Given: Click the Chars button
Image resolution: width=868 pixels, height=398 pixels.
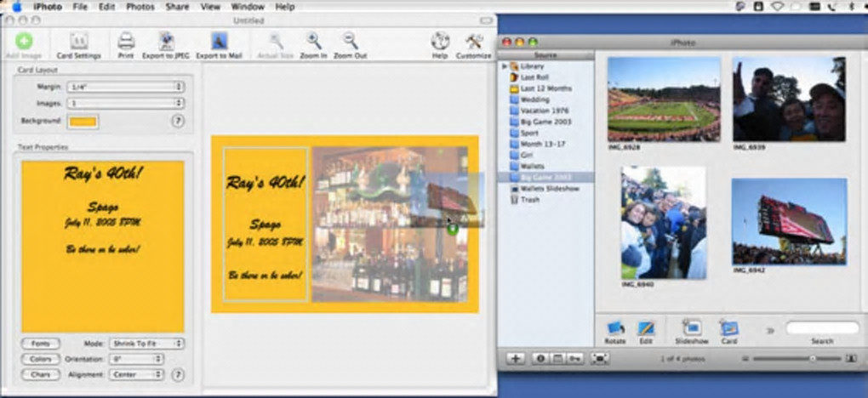Looking at the screenshot, I should 40,375.
